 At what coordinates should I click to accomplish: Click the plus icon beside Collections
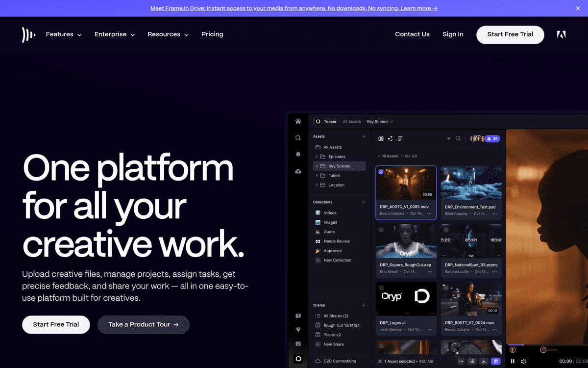(x=364, y=202)
